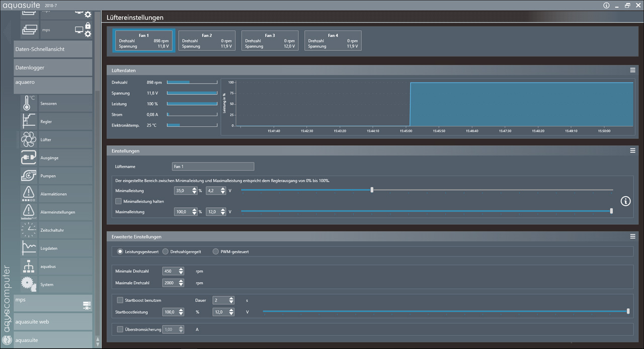Open the Alarmeinstellungen warning icon
Screen dimensions: 644x349
28,212
